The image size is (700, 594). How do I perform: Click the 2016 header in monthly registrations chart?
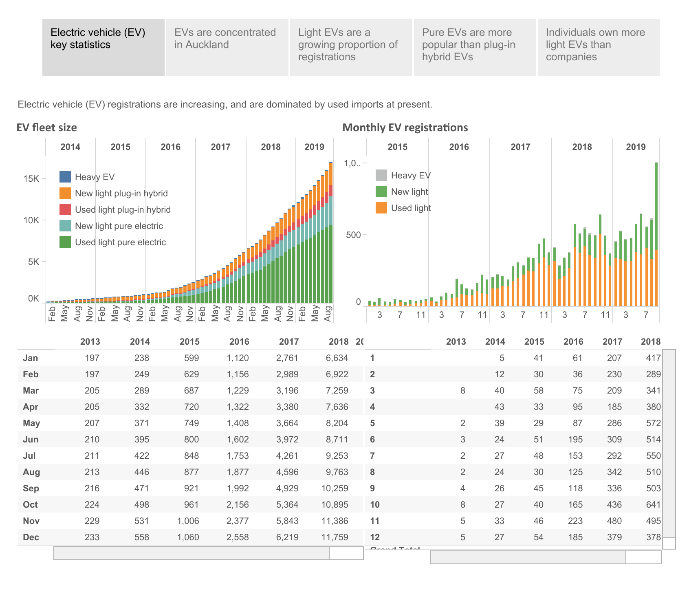pyautogui.click(x=459, y=147)
